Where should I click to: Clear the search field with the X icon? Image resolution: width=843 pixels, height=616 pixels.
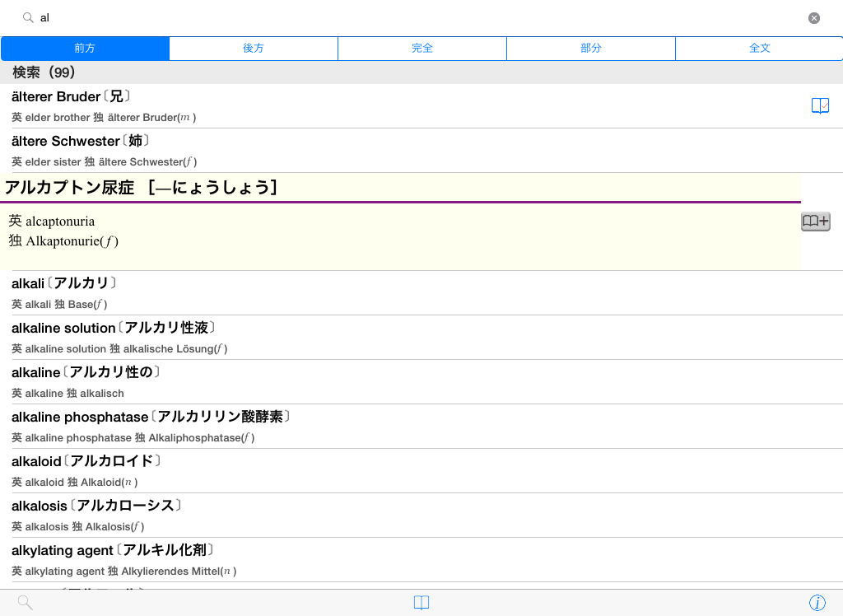[x=813, y=18]
